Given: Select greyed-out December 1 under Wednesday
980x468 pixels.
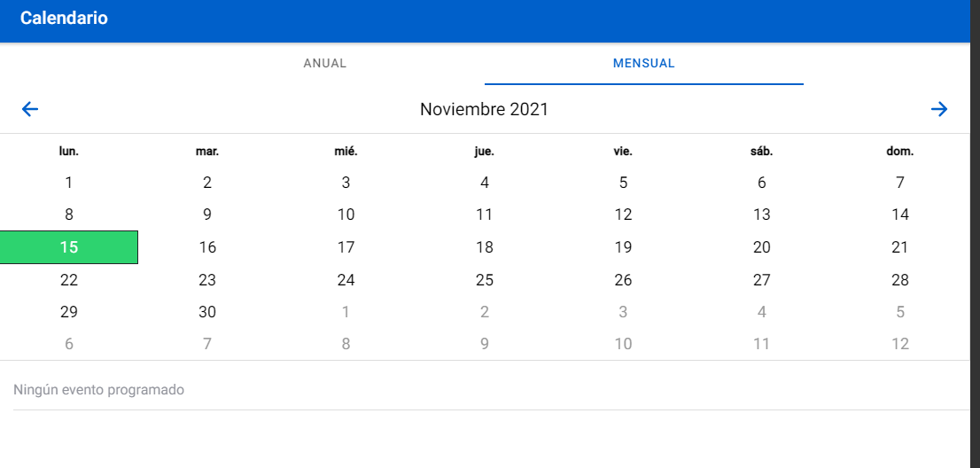Looking at the screenshot, I should click(x=346, y=312).
